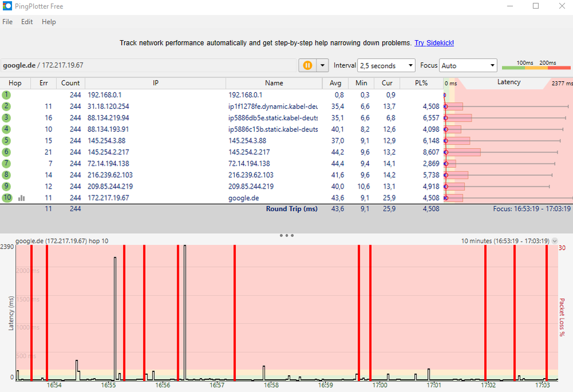The width and height of the screenshot is (573, 392).
Task: Click the Try Sidekick link
Action: pyautogui.click(x=434, y=43)
